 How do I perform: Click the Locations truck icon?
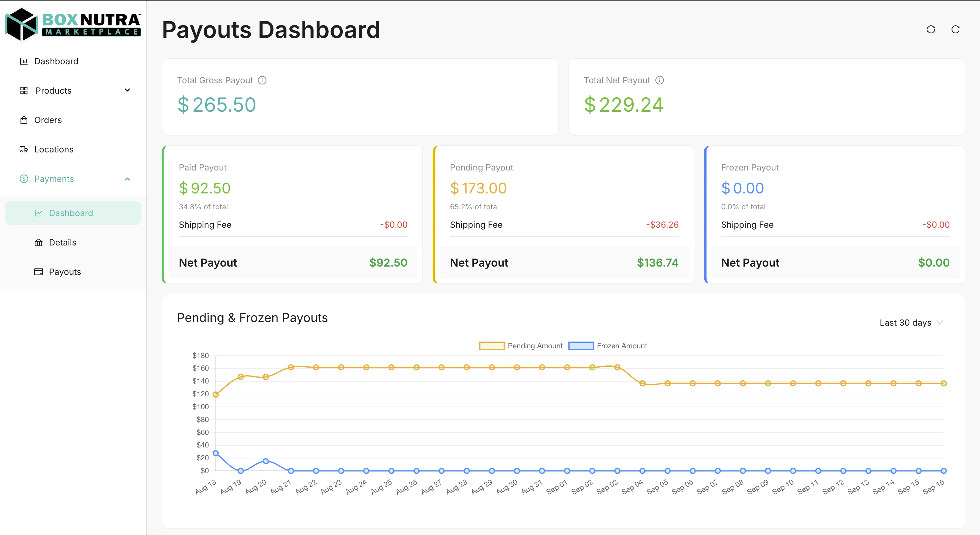(x=24, y=149)
